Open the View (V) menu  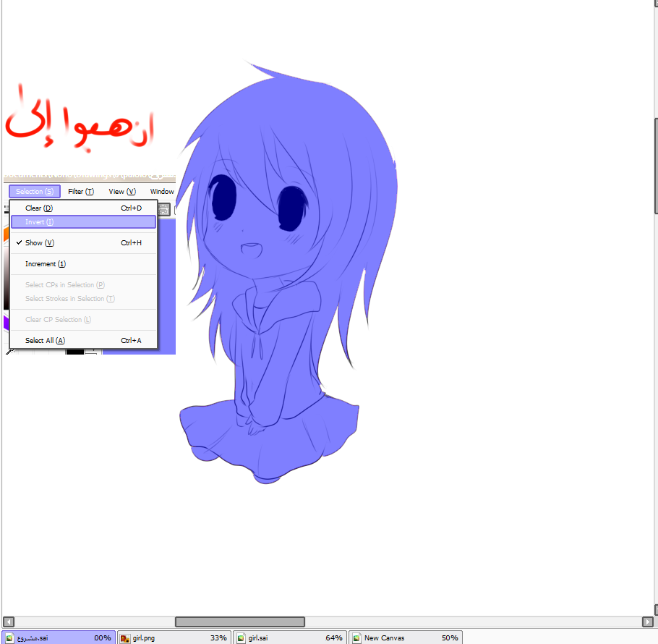[122, 192]
